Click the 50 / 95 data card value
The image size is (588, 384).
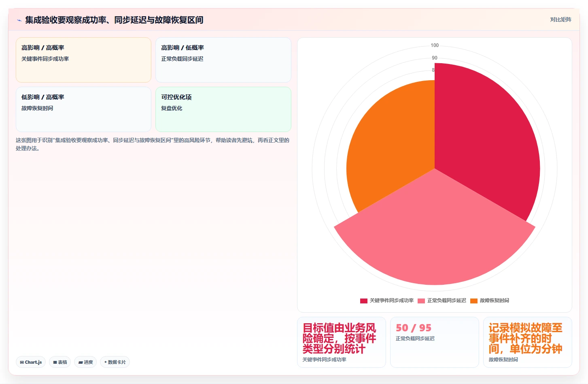[x=414, y=328]
